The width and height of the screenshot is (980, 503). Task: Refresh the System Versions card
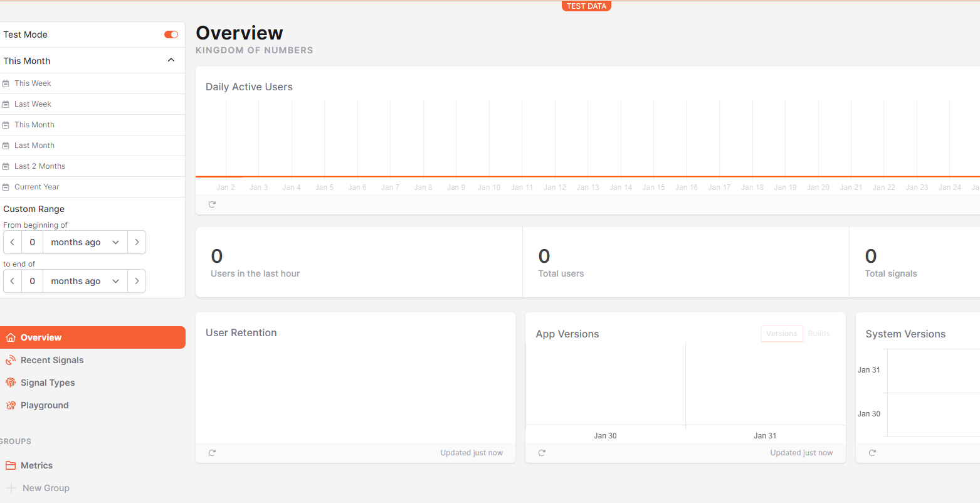(x=872, y=453)
